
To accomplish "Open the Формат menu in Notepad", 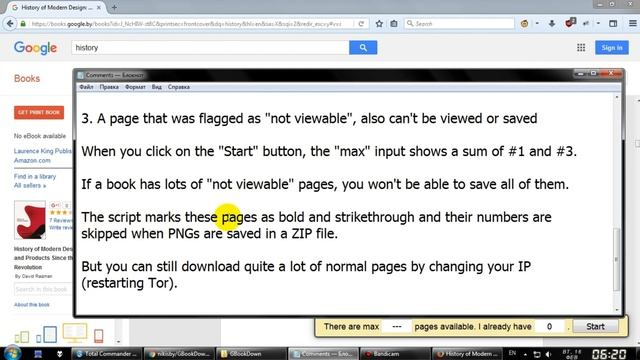I will coord(135,87).
